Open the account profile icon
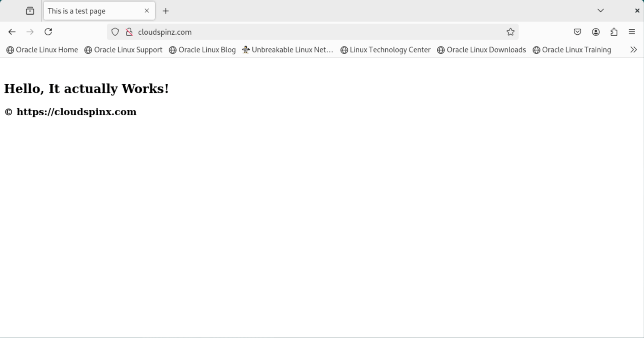 [x=596, y=32]
